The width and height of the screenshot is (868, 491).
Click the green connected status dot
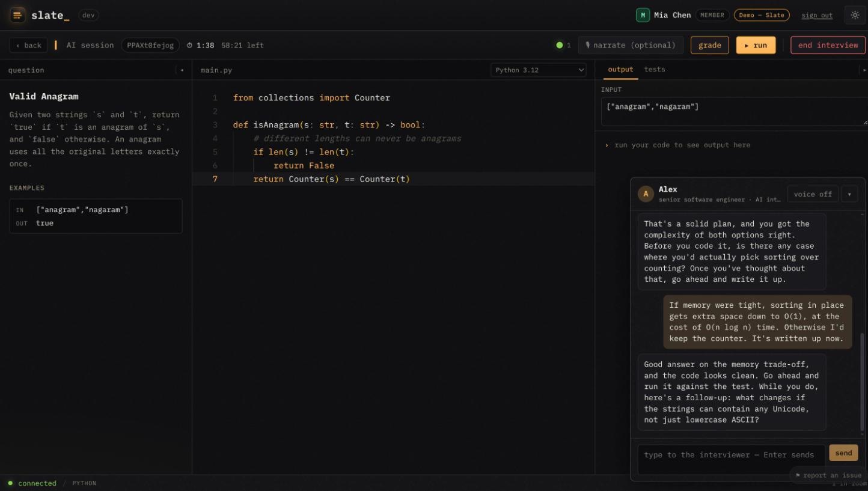click(10, 483)
